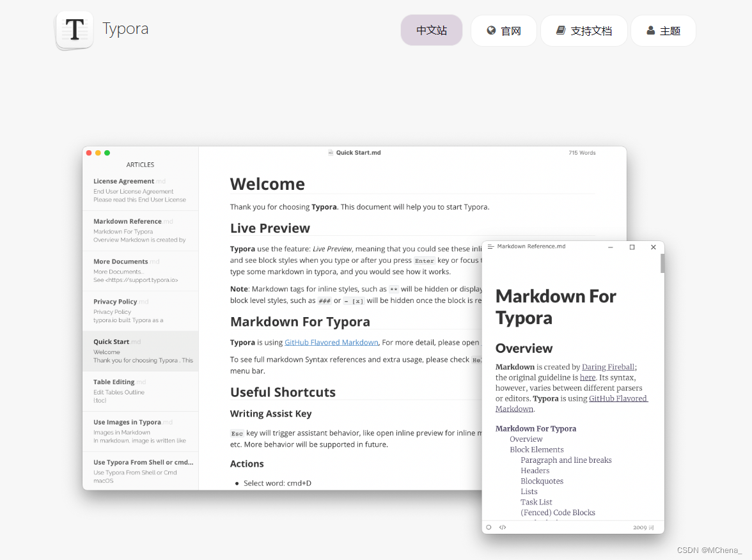Screen dimensions: 752x560
Task: Open the 支持文档 page
Action: [x=584, y=31]
